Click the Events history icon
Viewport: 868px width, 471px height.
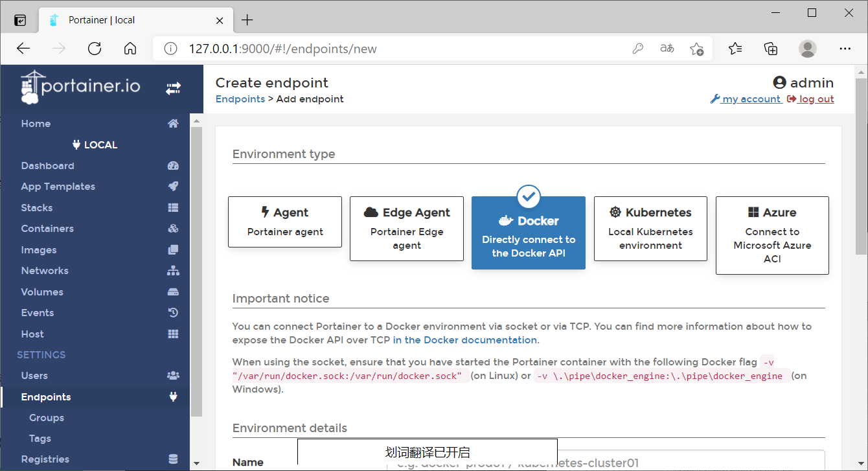(173, 313)
